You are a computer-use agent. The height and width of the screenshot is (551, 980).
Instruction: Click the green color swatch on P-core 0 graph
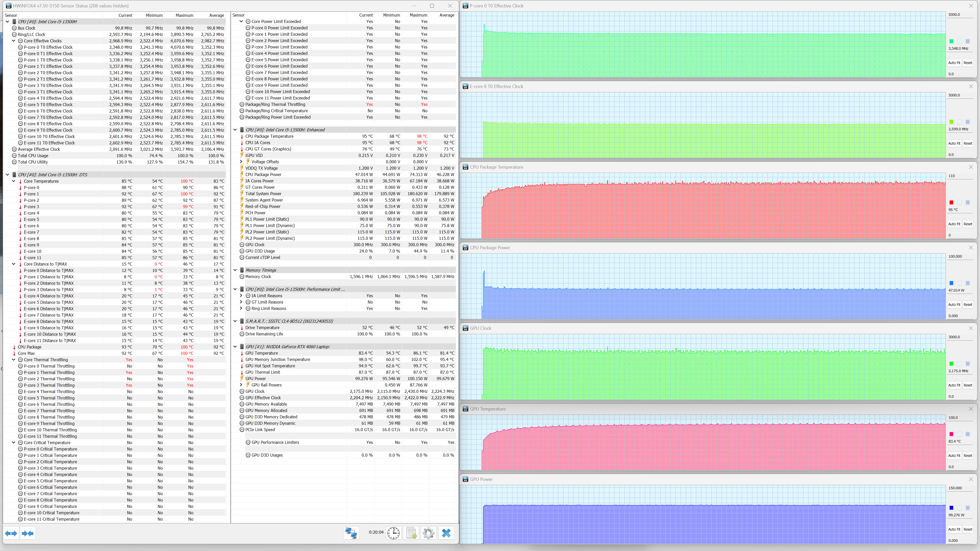coord(951,41)
